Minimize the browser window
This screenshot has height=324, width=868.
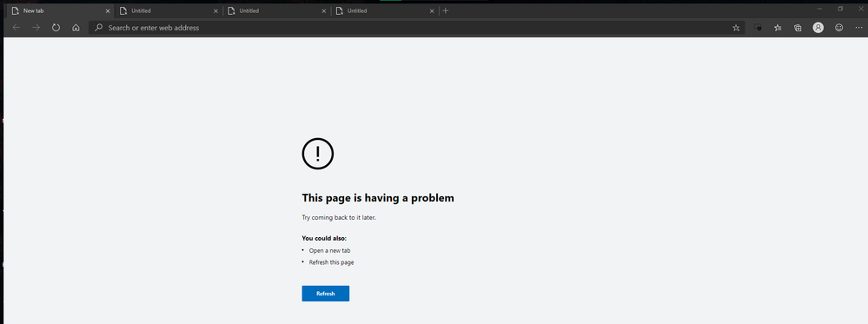(x=819, y=9)
